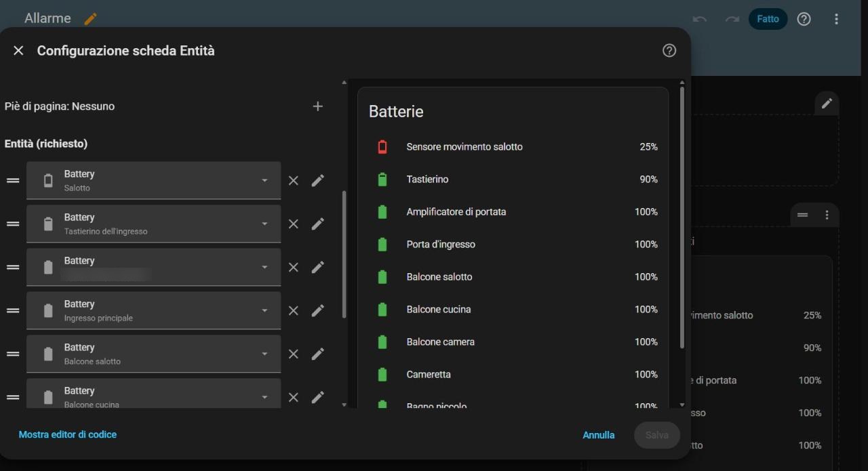Open background card three-dot menu

(827, 215)
